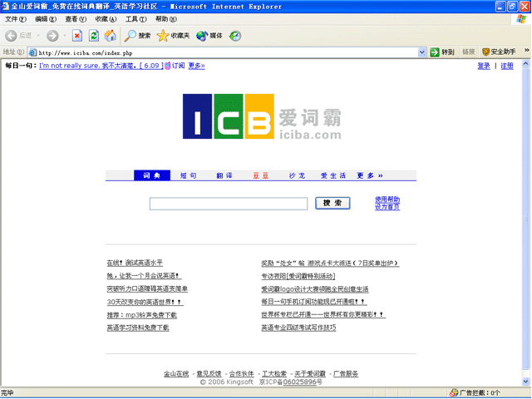The width and height of the screenshot is (532, 399).
Task: Click the 订阅 subscribe link
Action: coord(178,66)
